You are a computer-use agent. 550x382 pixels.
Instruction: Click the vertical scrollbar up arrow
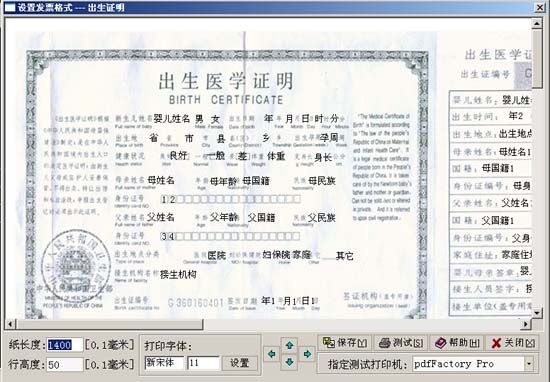click(x=537, y=24)
